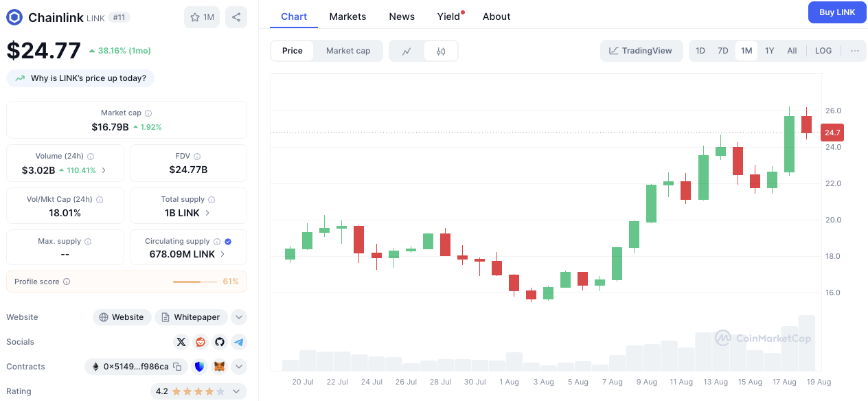Expand more contracts chevron
868x401 pixels.
click(x=238, y=367)
